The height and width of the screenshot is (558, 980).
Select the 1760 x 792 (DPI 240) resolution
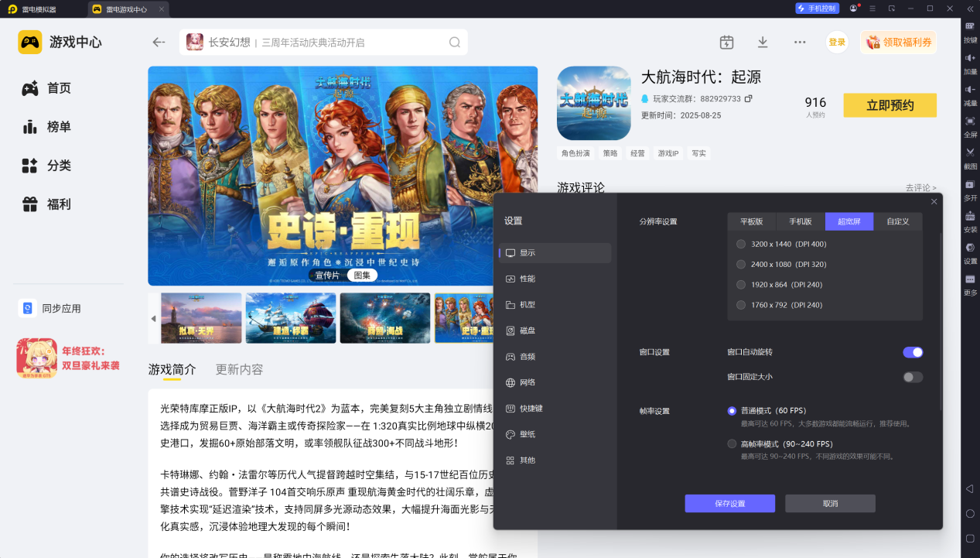click(779, 305)
